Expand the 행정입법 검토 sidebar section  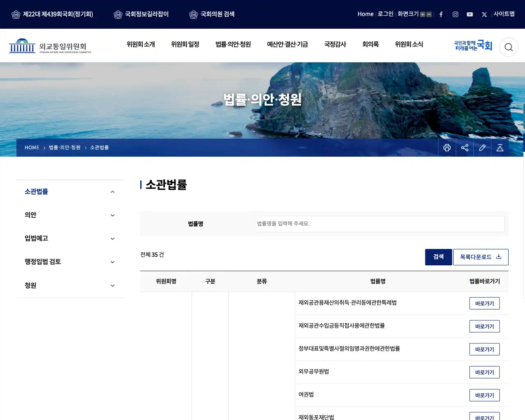pos(70,262)
